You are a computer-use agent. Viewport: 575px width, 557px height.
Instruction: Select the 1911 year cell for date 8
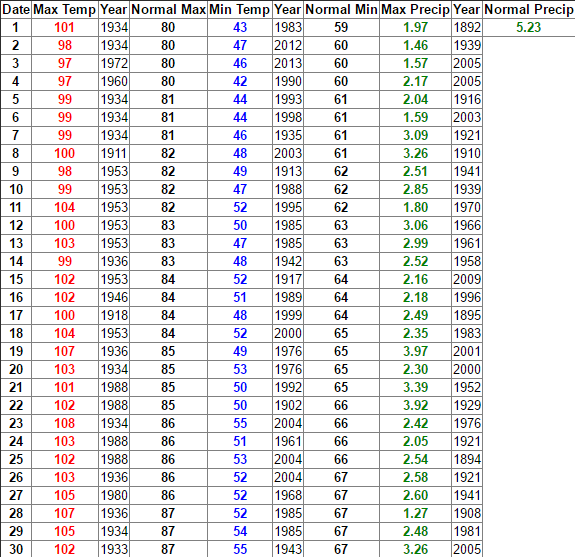(x=114, y=153)
